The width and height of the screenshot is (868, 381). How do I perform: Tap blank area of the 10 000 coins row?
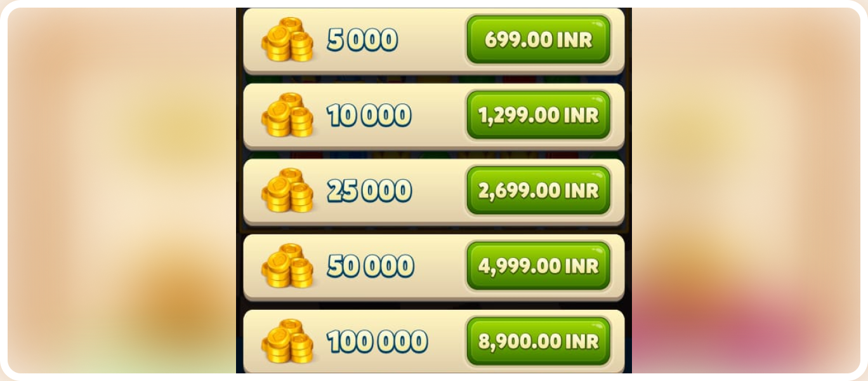(x=439, y=115)
